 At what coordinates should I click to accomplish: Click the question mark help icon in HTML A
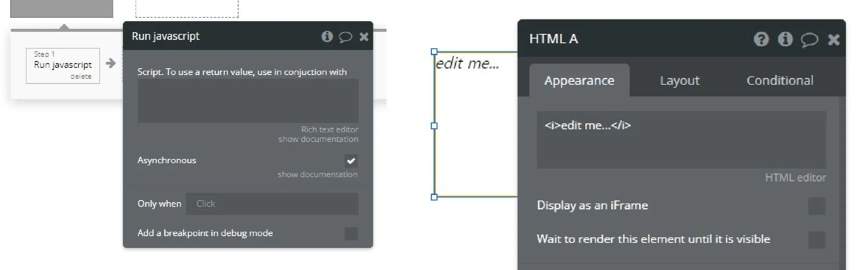[x=761, y=39]
